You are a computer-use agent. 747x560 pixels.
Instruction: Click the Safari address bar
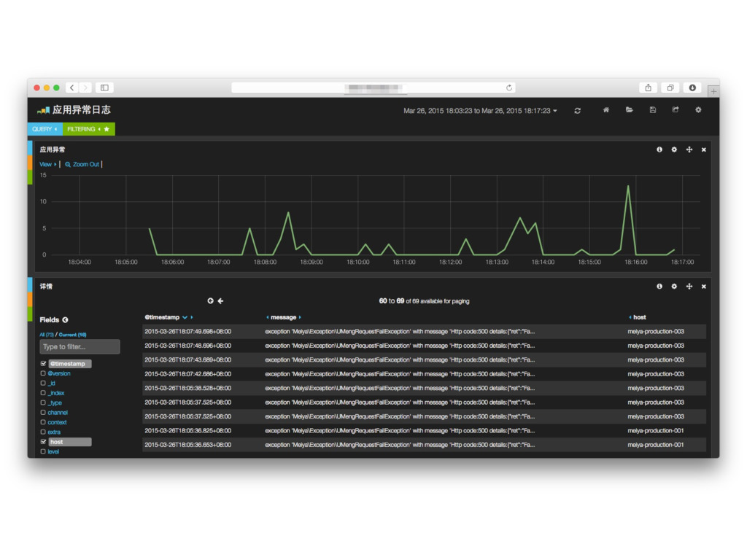coord(373,87)
